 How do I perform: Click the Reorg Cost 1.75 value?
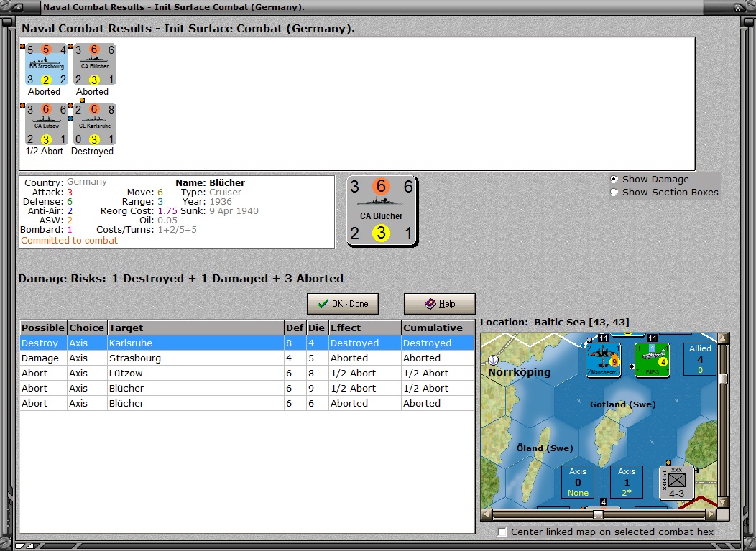(167, 211)
